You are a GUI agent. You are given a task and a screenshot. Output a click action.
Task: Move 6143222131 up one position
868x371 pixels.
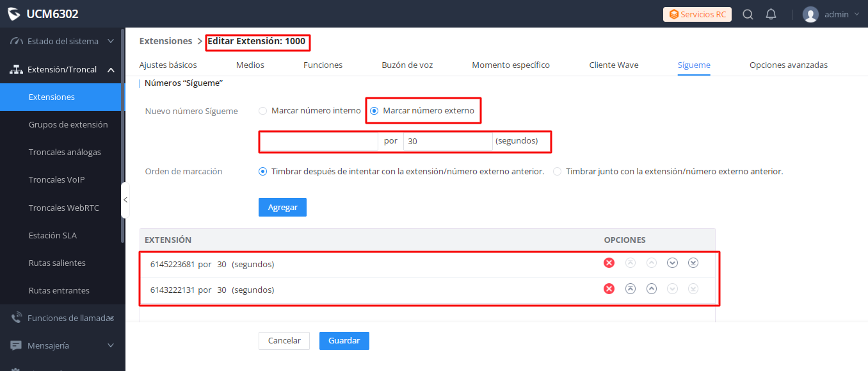point(652,289)
